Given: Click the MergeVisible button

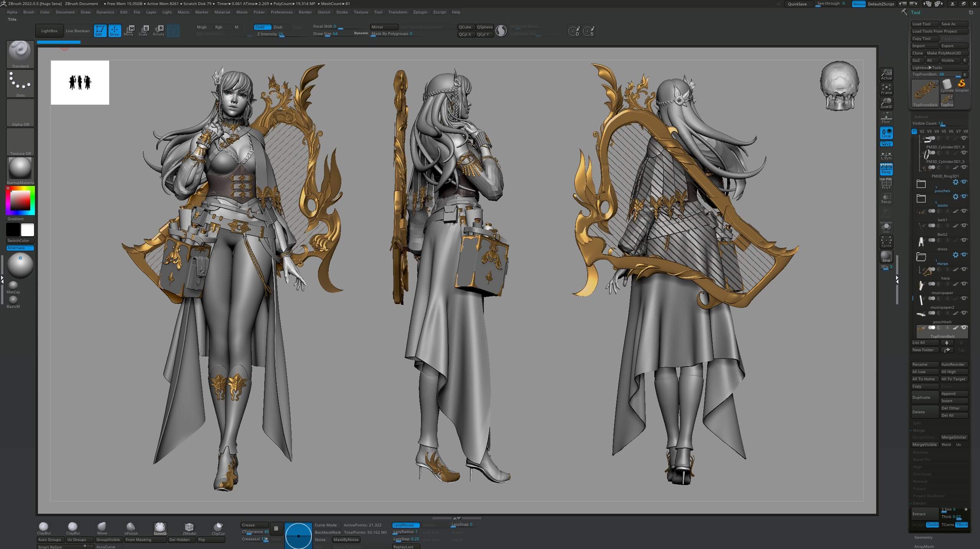Looking at the screenshot, I should 924,444.
